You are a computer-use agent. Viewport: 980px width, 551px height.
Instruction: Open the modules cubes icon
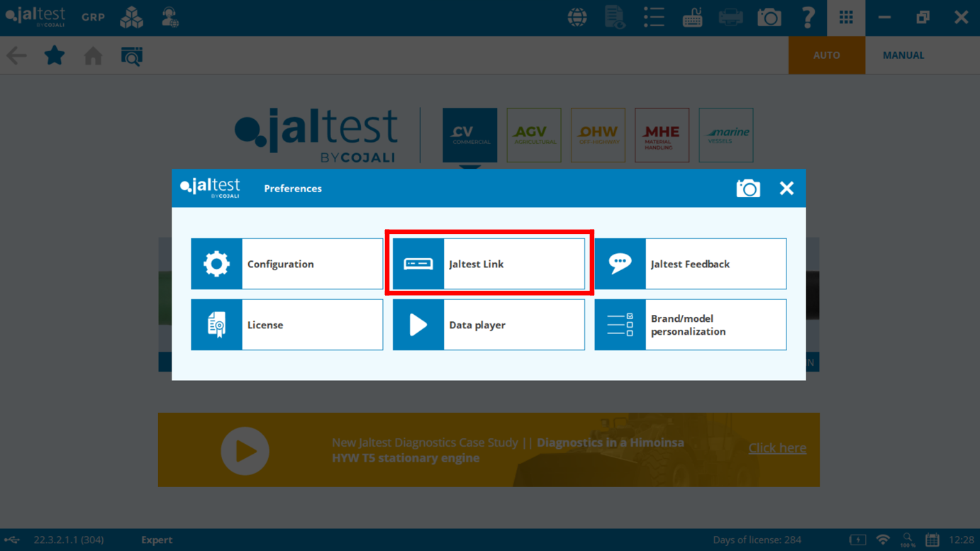click(x=131, y=17)
